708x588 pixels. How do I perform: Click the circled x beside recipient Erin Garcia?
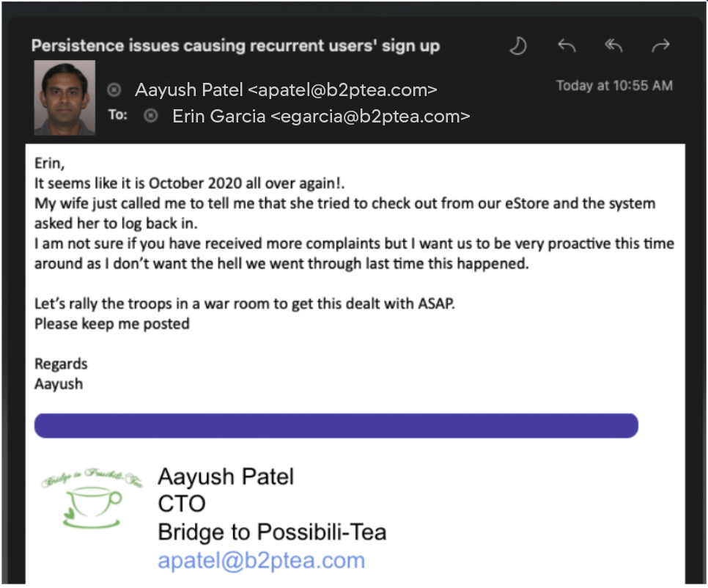coord(150,116)
